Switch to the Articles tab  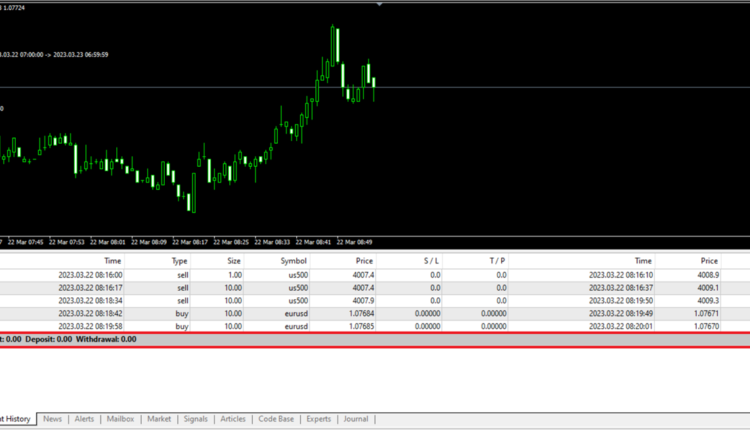tap(233, 419)
